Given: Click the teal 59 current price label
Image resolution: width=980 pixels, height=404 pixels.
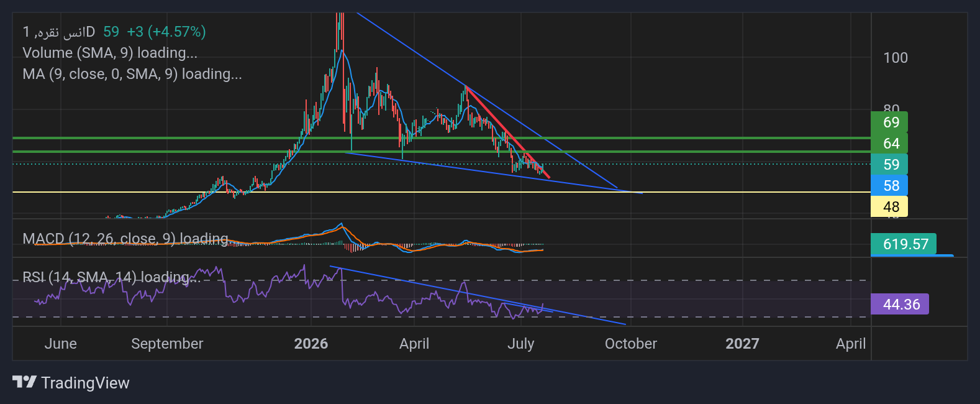Looking at the screenshot, I should [889, 165].
